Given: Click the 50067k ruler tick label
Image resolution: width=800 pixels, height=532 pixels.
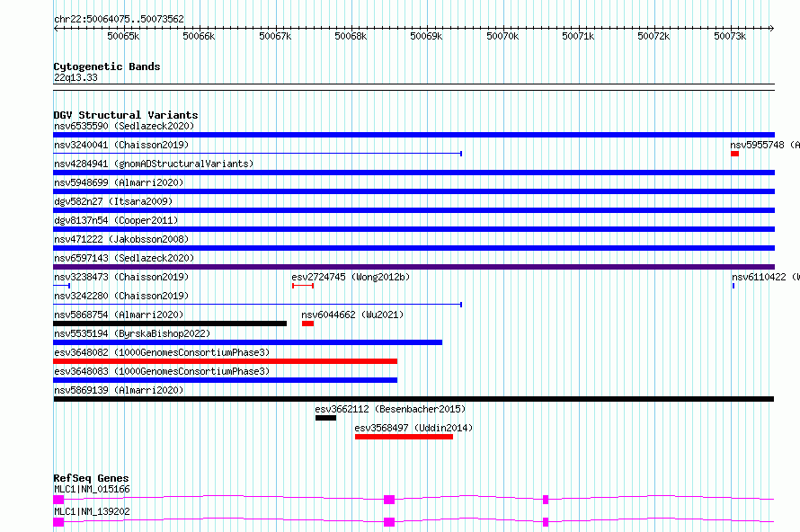Looking at the screenshot, I should click(x=275, y=36).
